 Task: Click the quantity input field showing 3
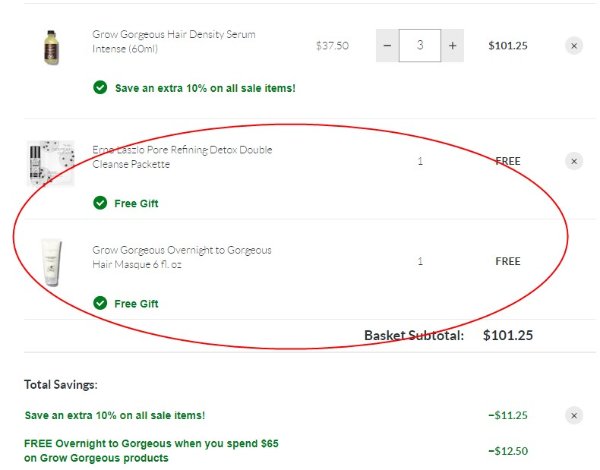point(420,46)
